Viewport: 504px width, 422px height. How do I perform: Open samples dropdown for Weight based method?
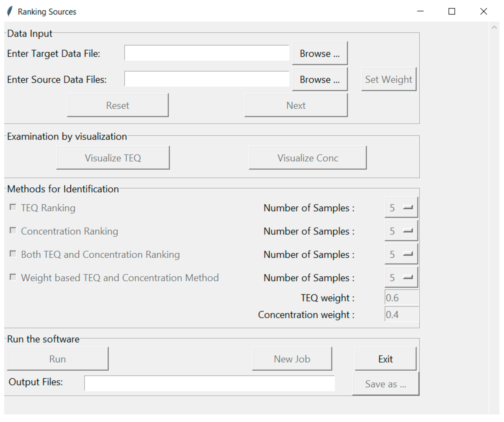click(401, 277)
